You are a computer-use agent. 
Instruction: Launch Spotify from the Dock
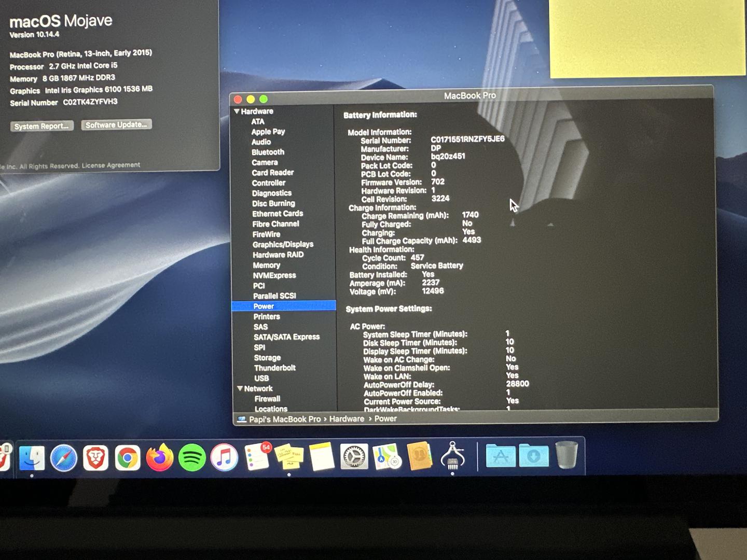pyautogui.click(x=192, y=458)
